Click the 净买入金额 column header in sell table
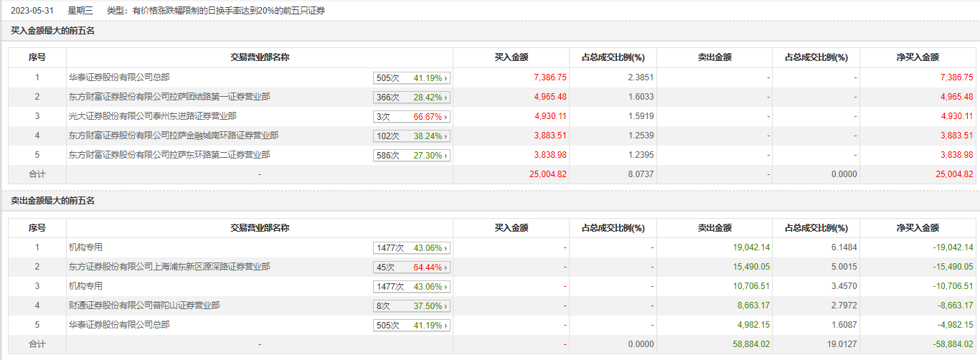 pyautogui.click(x=918, y=227)
